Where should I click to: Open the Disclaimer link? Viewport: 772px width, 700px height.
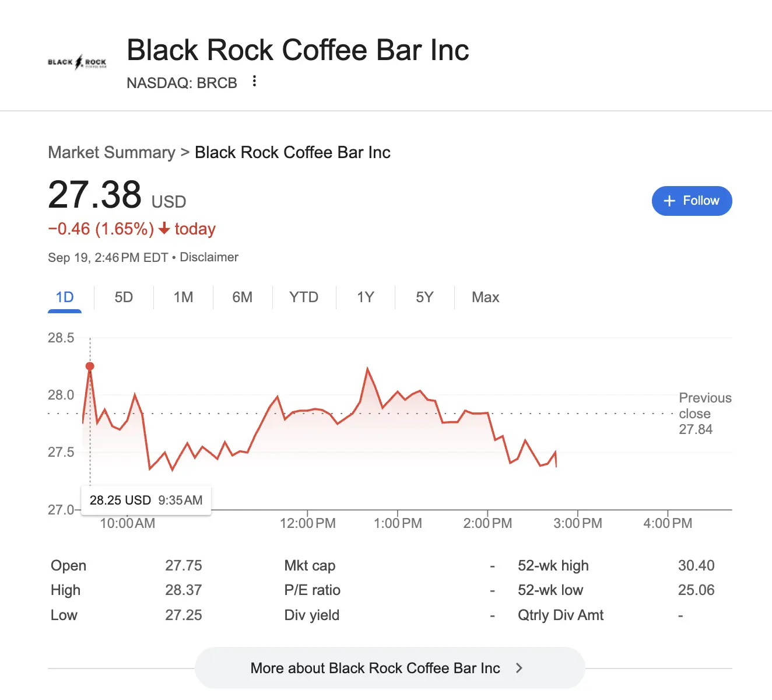[x=209, y=257]
